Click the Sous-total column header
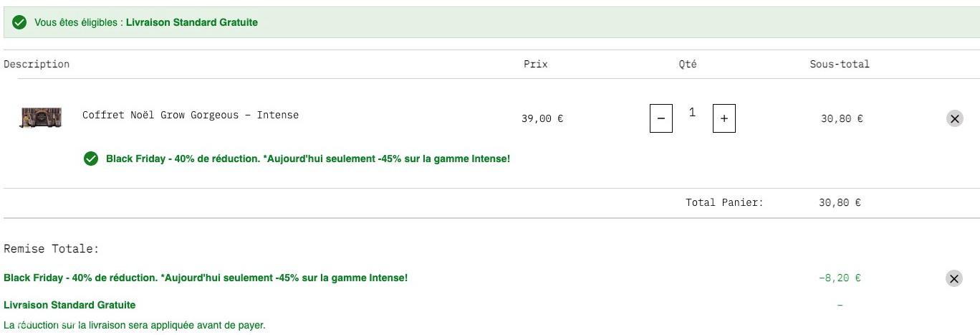The height and width of the screenshot is (335, 980). 840,64
